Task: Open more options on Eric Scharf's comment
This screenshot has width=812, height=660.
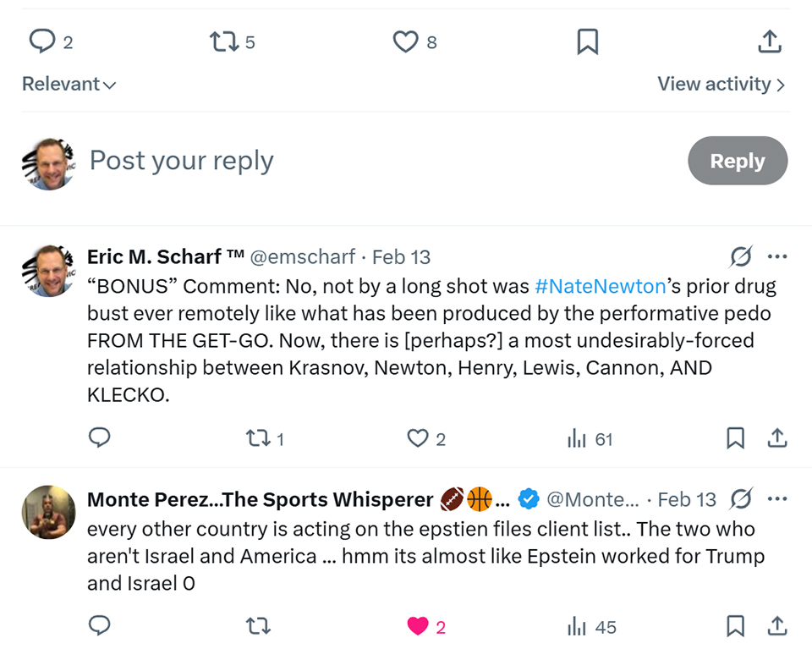Action: coord(777,256)
